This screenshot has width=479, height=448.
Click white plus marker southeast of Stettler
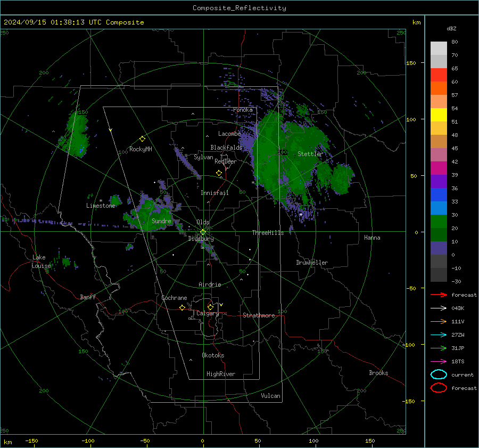click(x=301, y=214)
